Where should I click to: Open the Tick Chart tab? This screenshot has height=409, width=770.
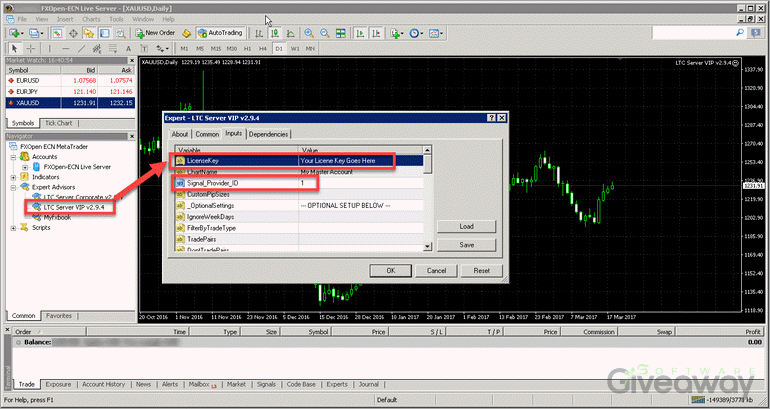click(59, 123)
